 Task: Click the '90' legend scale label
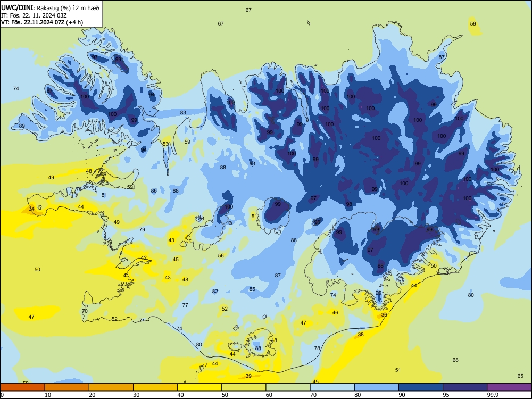point(402,395)
